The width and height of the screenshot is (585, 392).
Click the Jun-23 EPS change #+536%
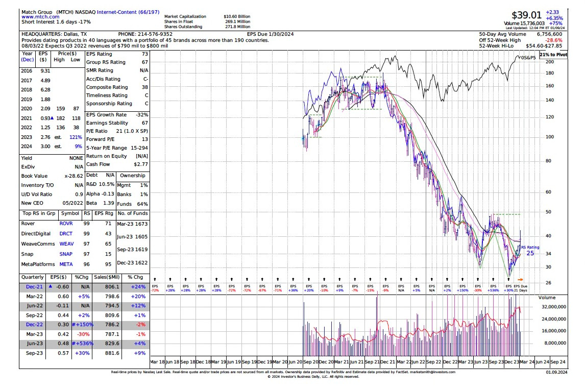(x=83, y=344)
